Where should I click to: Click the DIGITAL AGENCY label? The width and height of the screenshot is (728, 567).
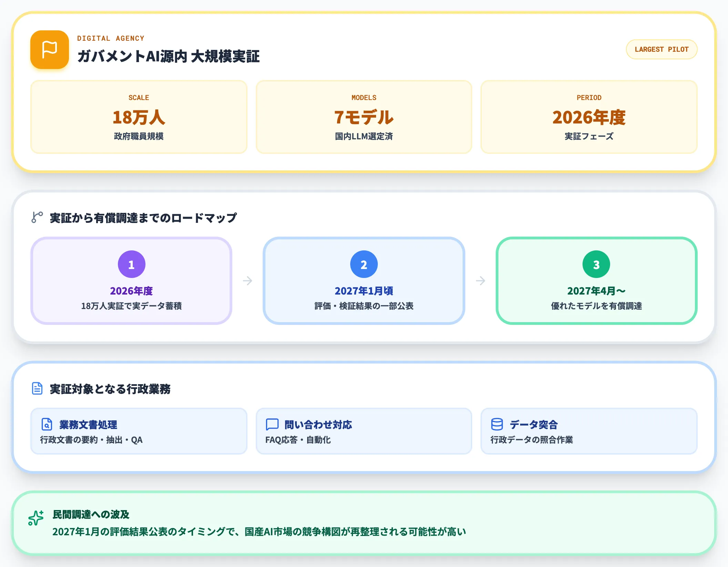point(111,38)
